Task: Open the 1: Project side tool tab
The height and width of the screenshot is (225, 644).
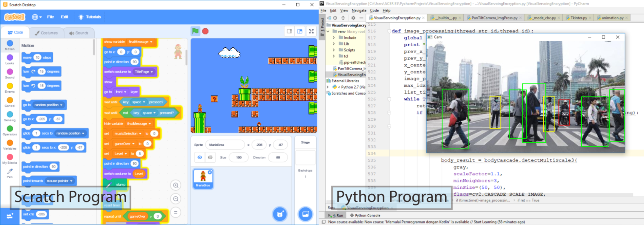Action: click(x=323, y=27)
